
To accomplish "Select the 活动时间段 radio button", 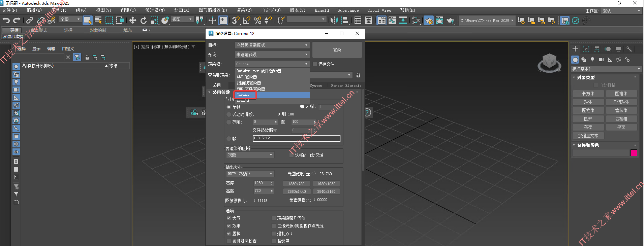I will coord(229,114).
